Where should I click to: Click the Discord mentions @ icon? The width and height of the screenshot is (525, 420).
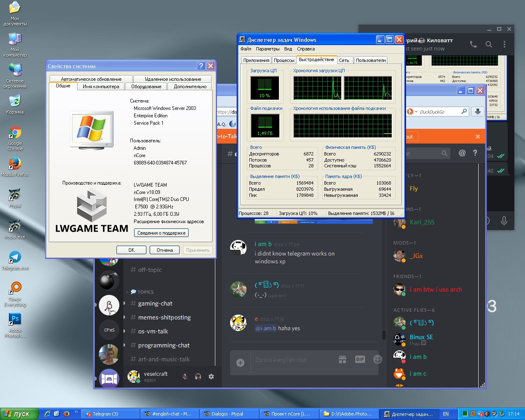coord(462,153)
